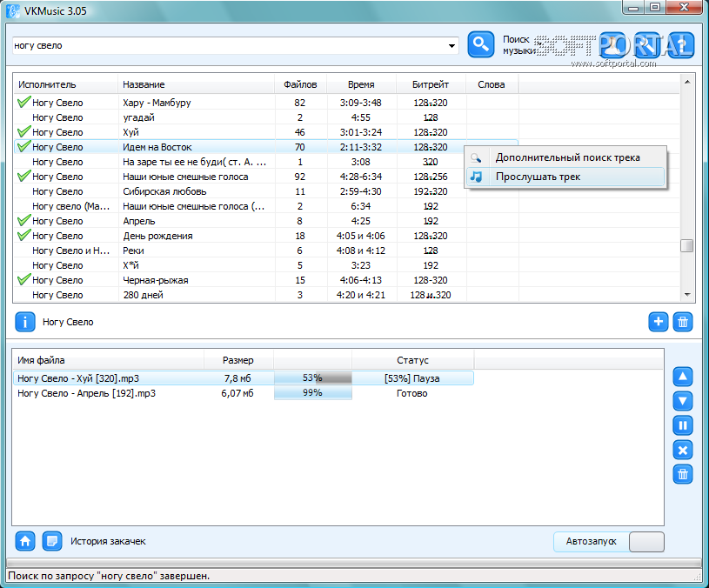
Task: Sort results by Битрейт column header
Action: tap(431, 84)
